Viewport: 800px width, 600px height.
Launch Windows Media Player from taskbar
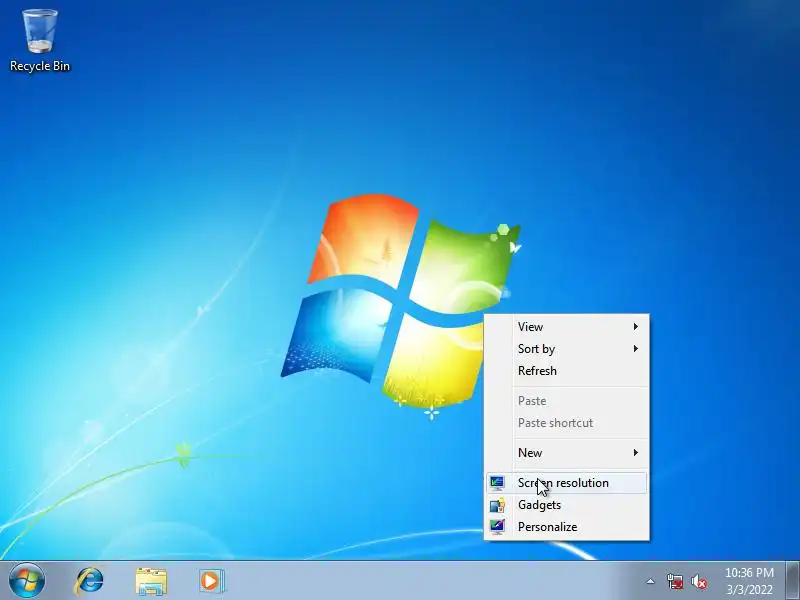211,581
